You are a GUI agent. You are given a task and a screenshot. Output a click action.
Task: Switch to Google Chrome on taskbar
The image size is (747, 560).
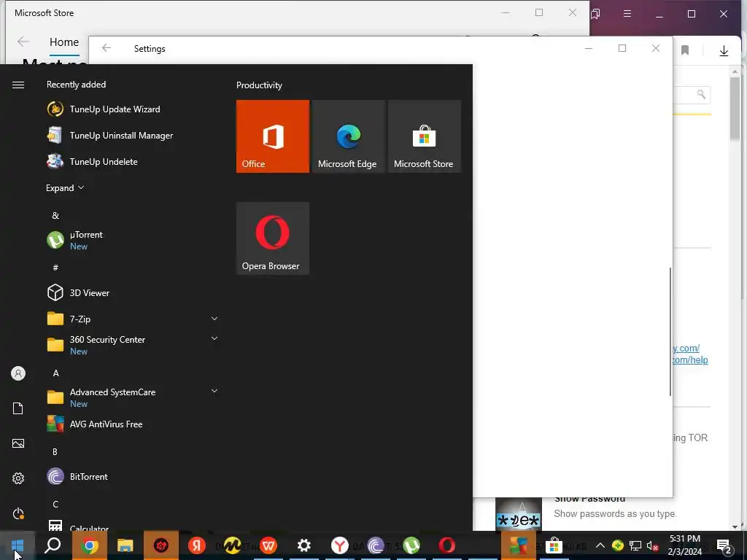pos(89,545)
